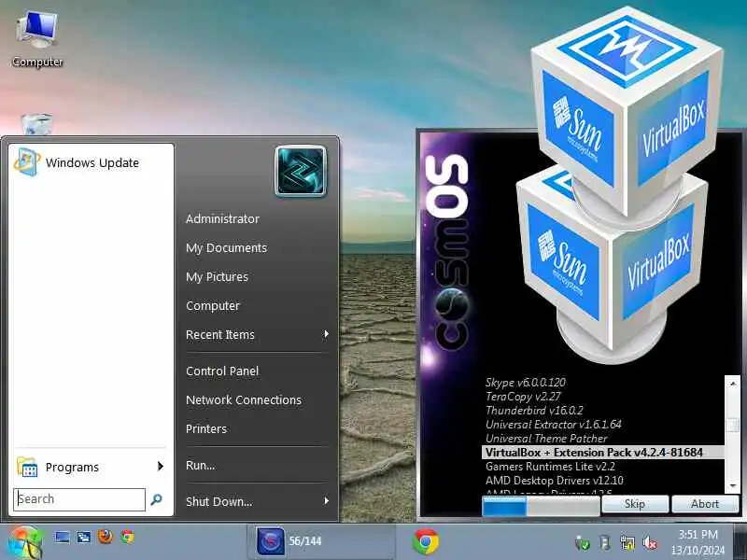Open Printers
Viewport: 747px width, 560px height.
[x=206, y=429]
